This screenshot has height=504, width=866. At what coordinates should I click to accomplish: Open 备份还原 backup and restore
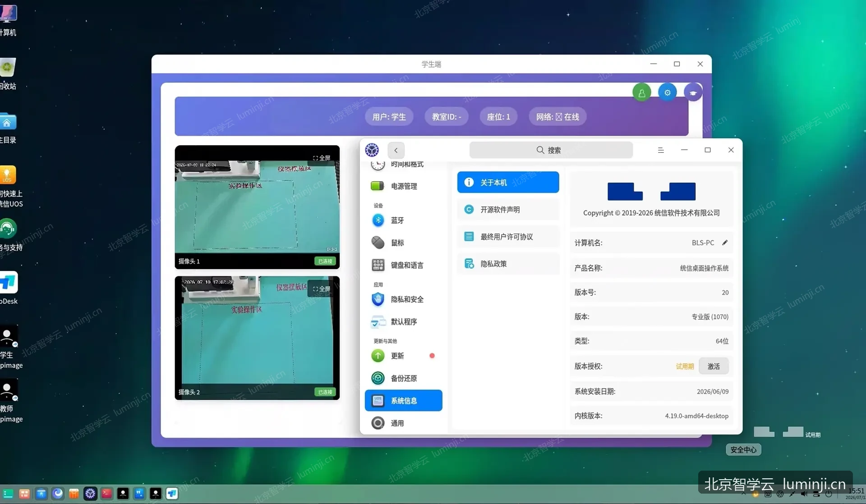pyautogui.click(x=403, y=378)
